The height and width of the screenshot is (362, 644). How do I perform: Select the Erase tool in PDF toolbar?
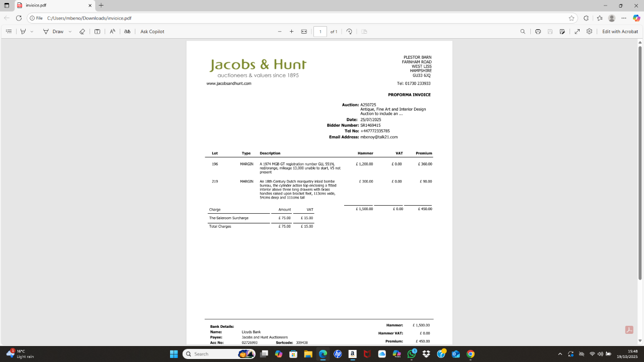point(82,31)
